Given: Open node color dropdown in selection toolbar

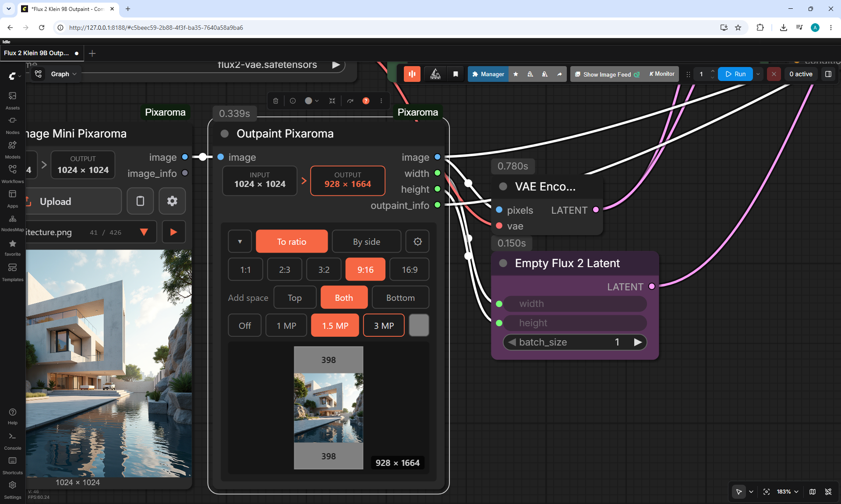Looking at the screenshot, I should [x=312, y=101].
